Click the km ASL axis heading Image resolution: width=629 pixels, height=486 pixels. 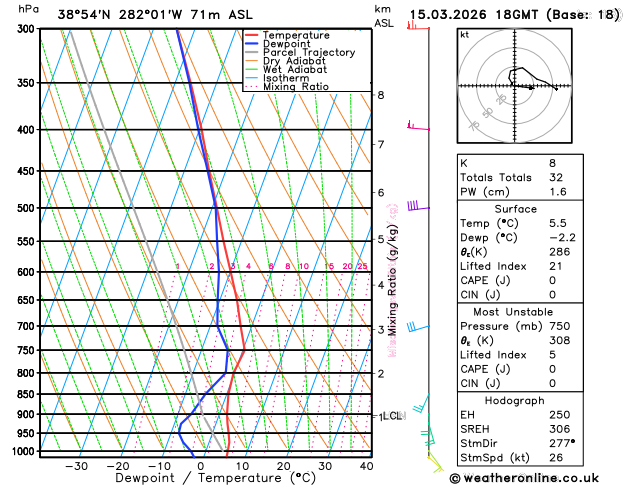(x=384, y=16)
